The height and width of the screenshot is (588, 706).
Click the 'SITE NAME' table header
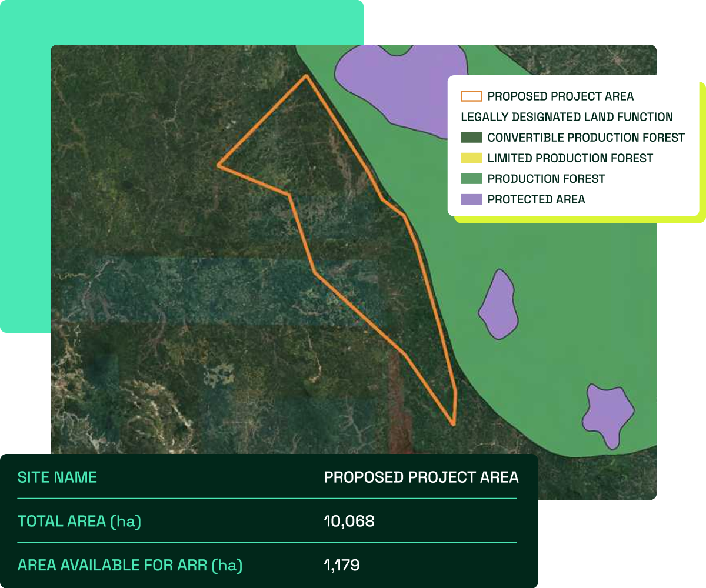(x=57, y=477)
